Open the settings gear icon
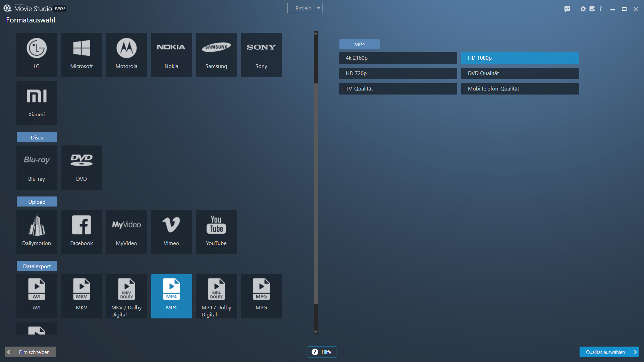 [583, 9]
